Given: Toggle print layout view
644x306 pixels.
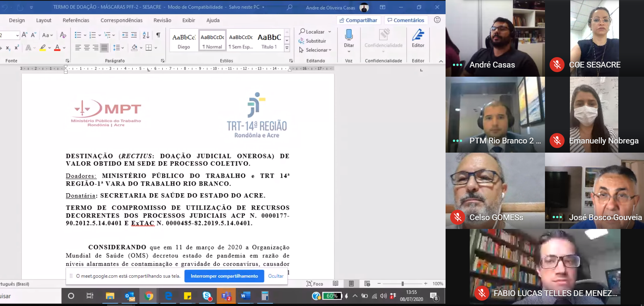Looking at the screenshot, I should point(351,283).
